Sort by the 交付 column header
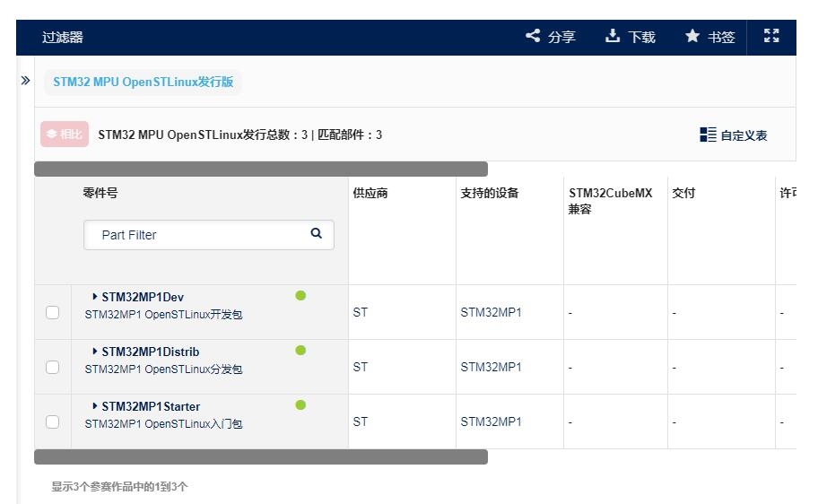Image resolution: width=818 pixels, height=504 pixels. 683,193
